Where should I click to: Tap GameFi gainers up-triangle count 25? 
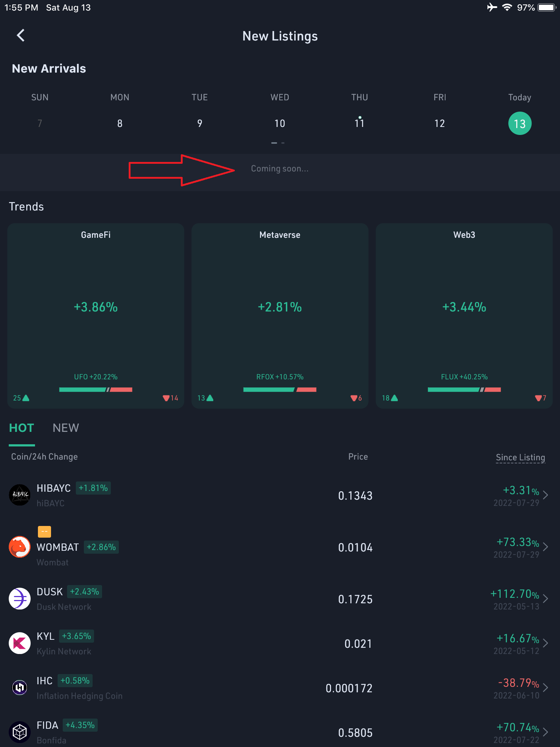click(x=21, y=398)
